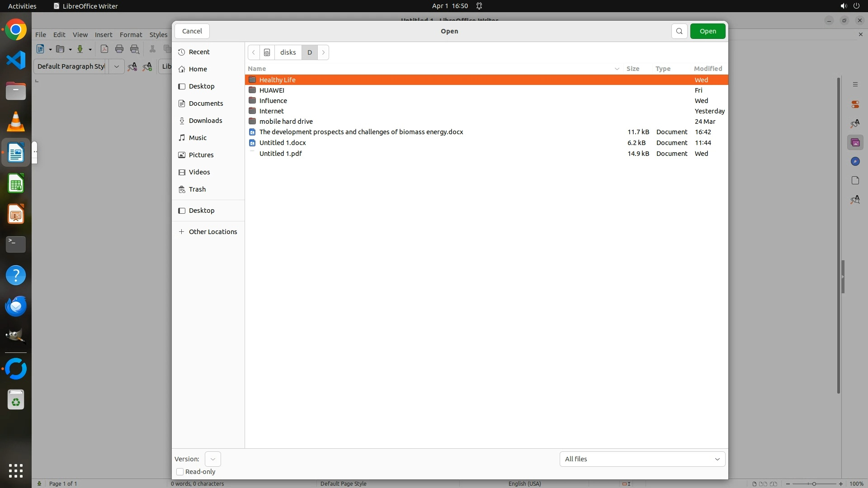Cancel the Open dialog

192,31
